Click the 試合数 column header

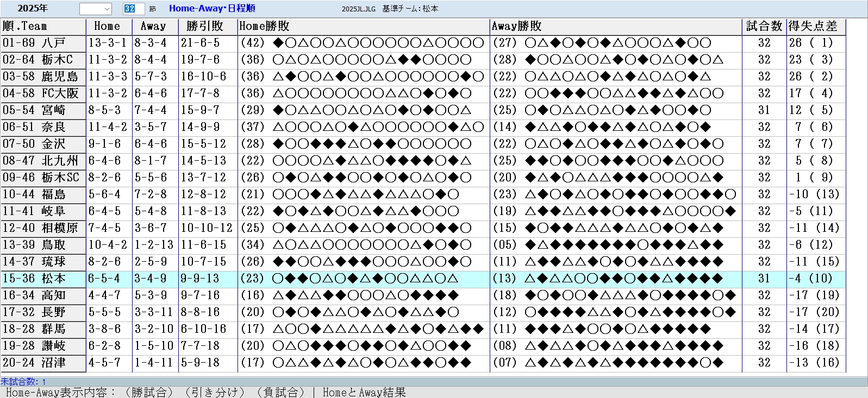tap(764, 26)
